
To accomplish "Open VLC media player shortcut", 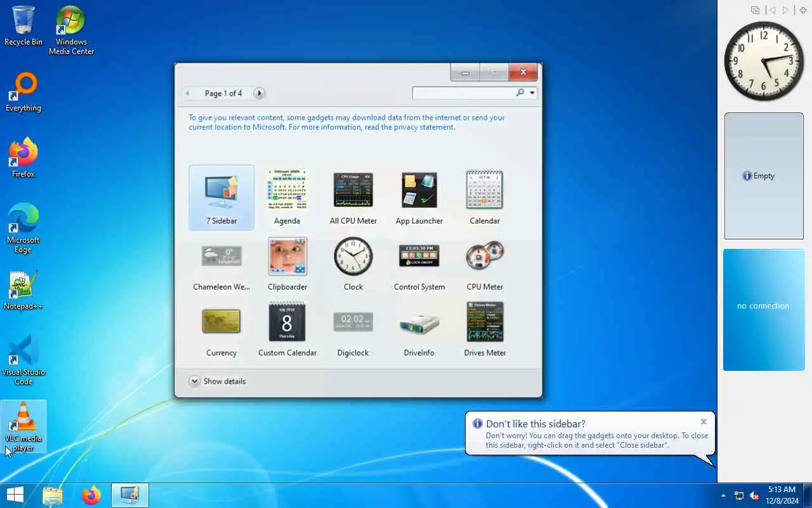I will pyautogui.click(x=23, y=427).
